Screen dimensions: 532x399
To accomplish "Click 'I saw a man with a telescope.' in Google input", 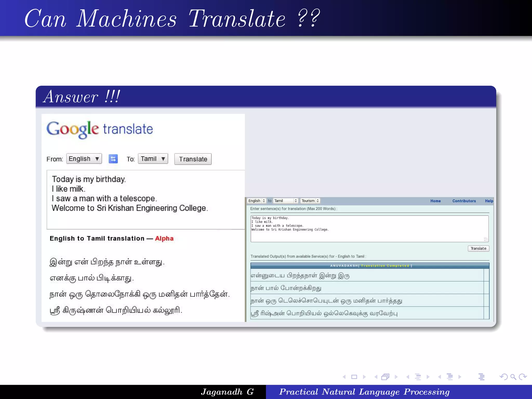I will [104, 198].
